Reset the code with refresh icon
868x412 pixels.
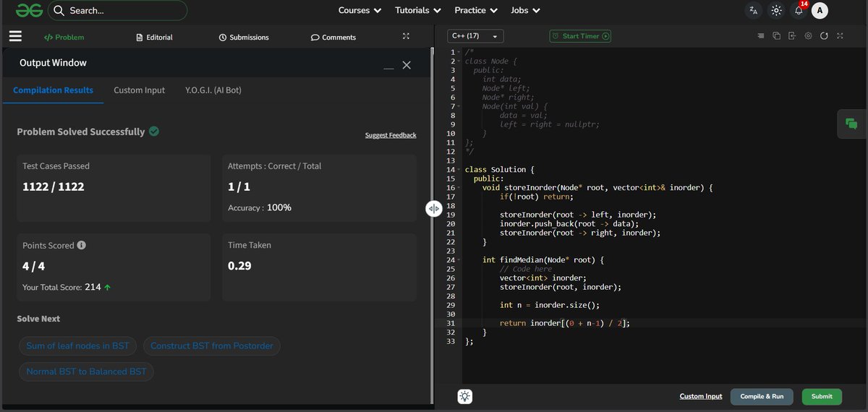pos(824,35)
